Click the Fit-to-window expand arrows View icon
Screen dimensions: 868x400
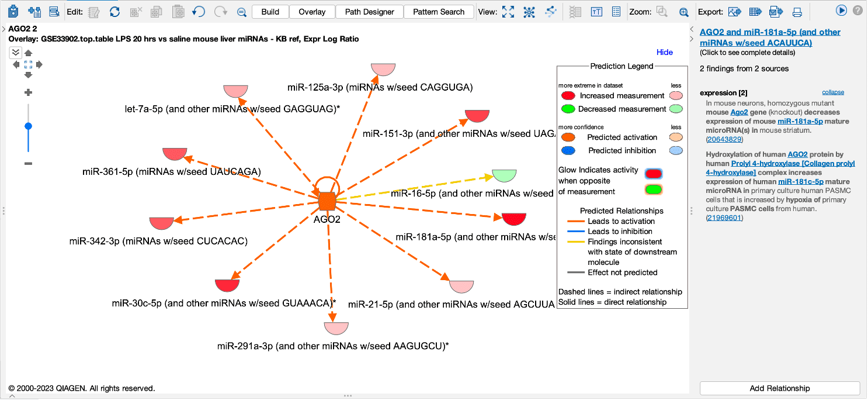(508, 12)
